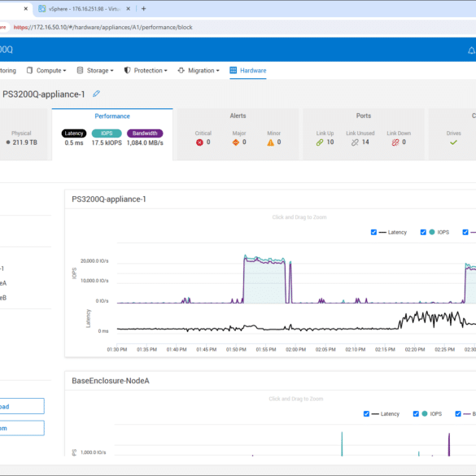Click the Major alerts orange diamond icon
The height and width of the screenshot is (476, 476).
pos(236,142)
